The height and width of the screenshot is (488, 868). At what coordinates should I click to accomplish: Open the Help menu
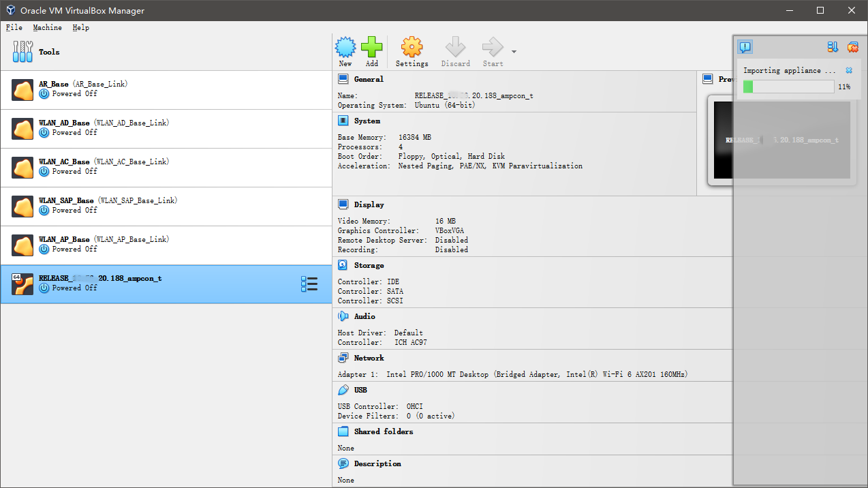coord(80,27)
